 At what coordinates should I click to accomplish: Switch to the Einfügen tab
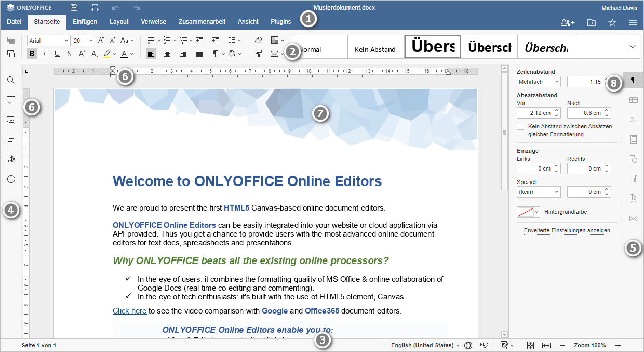coord(85,22)
